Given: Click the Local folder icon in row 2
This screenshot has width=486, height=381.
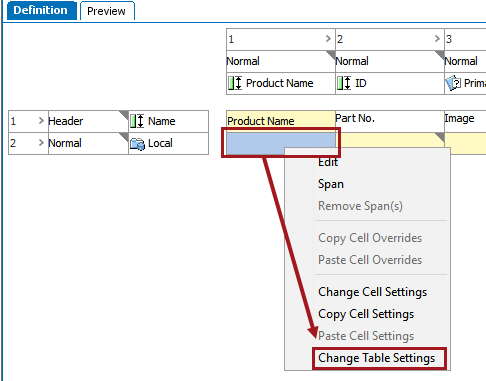Looking at the screenshot, I should click(x=137, y=143).
